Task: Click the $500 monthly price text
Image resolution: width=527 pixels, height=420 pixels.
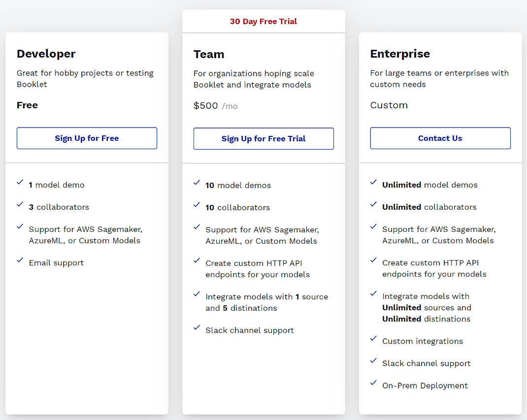Action: 205,105
